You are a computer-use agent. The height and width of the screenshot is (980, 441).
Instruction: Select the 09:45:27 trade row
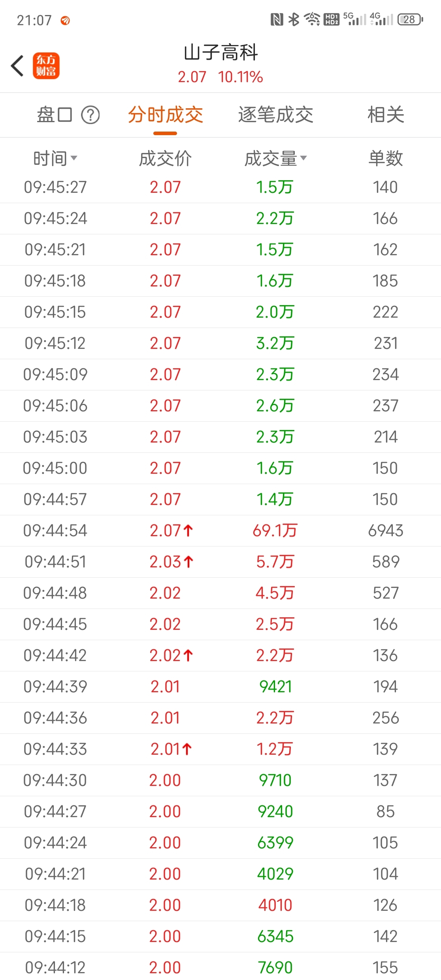pos(220,187)
